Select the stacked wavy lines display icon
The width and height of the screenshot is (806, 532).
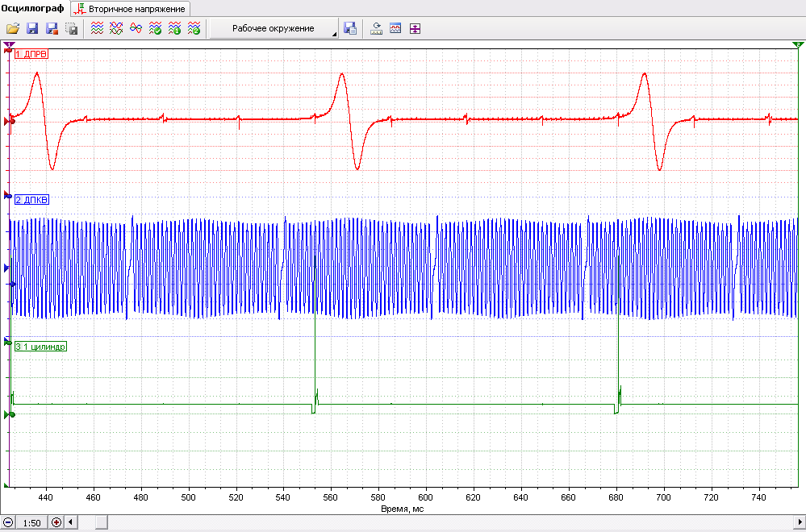coord(97,29)
